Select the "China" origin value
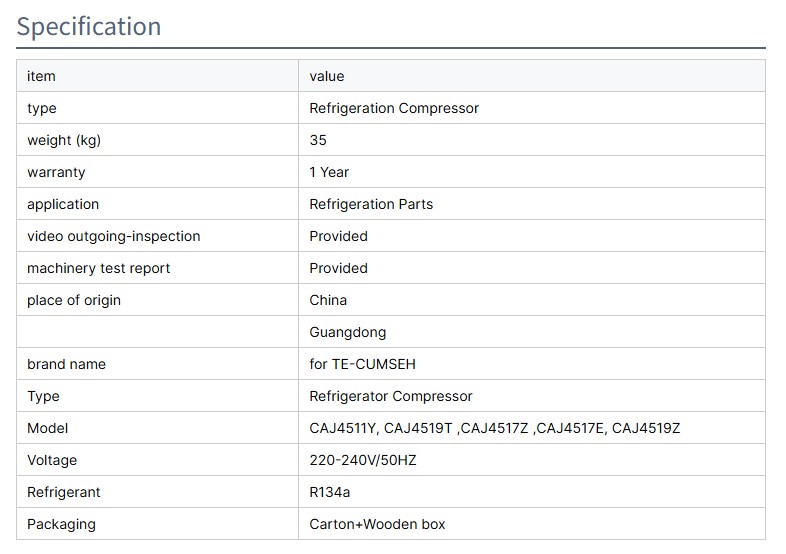This screenshot has height=554, width=786. [328, 300]
